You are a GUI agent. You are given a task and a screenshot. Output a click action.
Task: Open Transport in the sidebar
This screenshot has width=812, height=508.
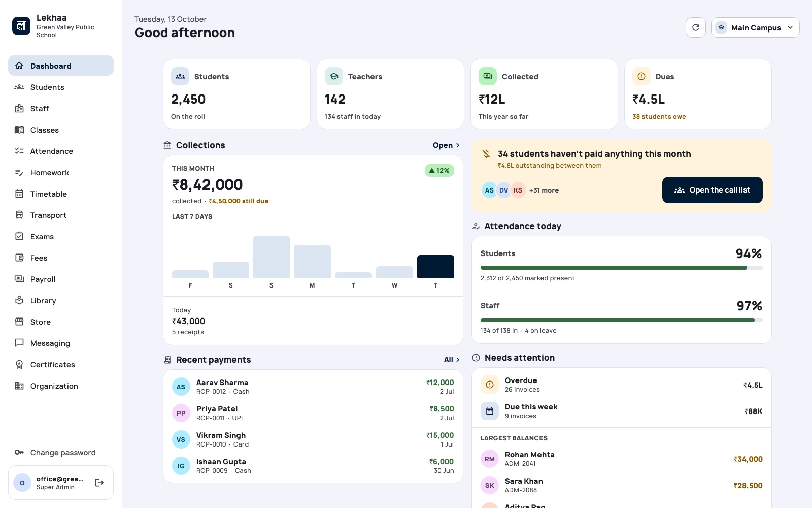click(61, 215)
